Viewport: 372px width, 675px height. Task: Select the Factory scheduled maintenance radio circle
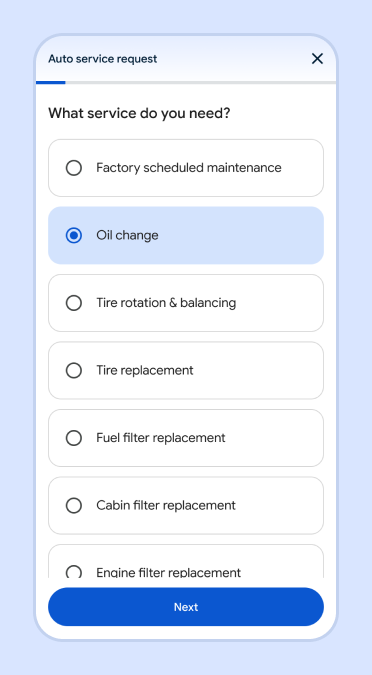click(x=74, y=168)
